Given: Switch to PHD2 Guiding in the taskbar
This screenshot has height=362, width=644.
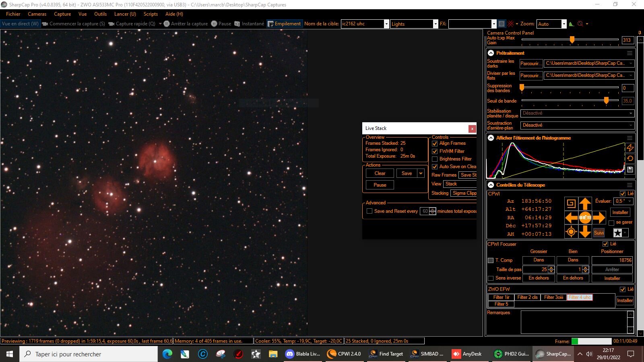Looking at the screenshot, I should (x=512, y=354).
